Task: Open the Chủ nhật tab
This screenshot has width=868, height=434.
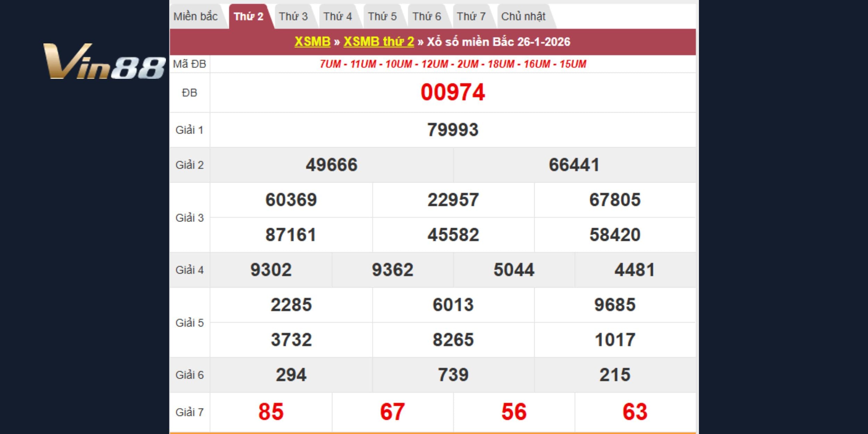Action: click(x=523, y=16)
